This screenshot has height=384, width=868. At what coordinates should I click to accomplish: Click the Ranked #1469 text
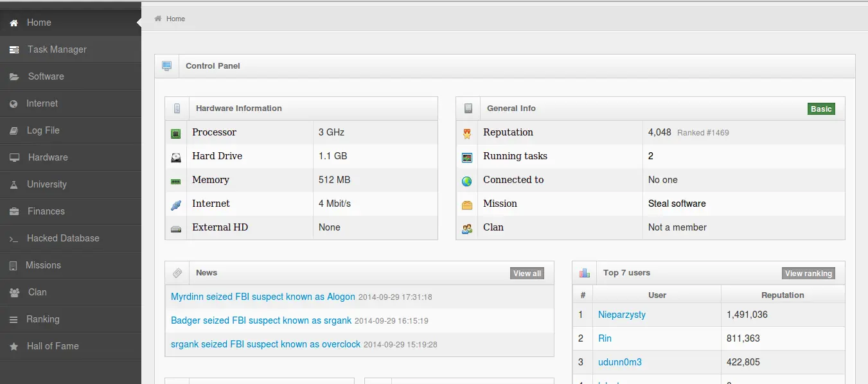tap(703, 133)
